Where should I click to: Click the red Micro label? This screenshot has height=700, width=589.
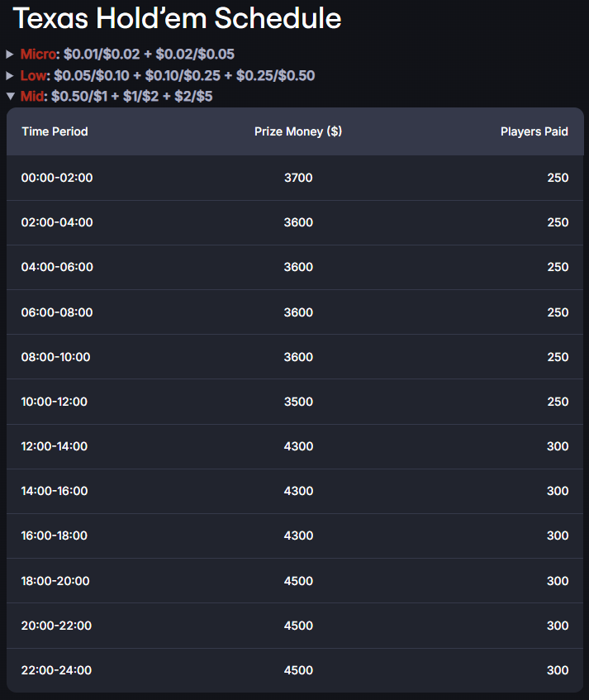click(x=38, y=54)
